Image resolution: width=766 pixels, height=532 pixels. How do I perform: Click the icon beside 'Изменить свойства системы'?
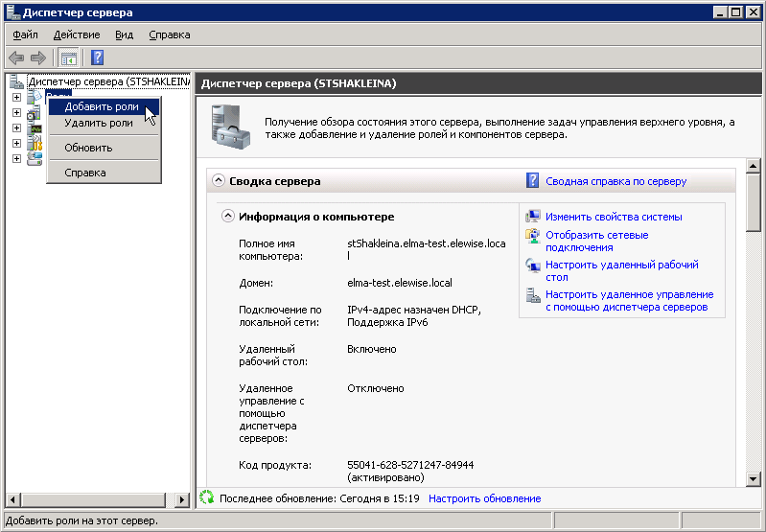(533, 217)
